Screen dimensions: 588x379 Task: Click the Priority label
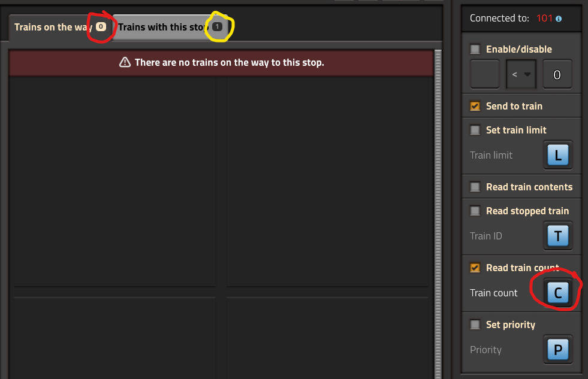point(486,350)
